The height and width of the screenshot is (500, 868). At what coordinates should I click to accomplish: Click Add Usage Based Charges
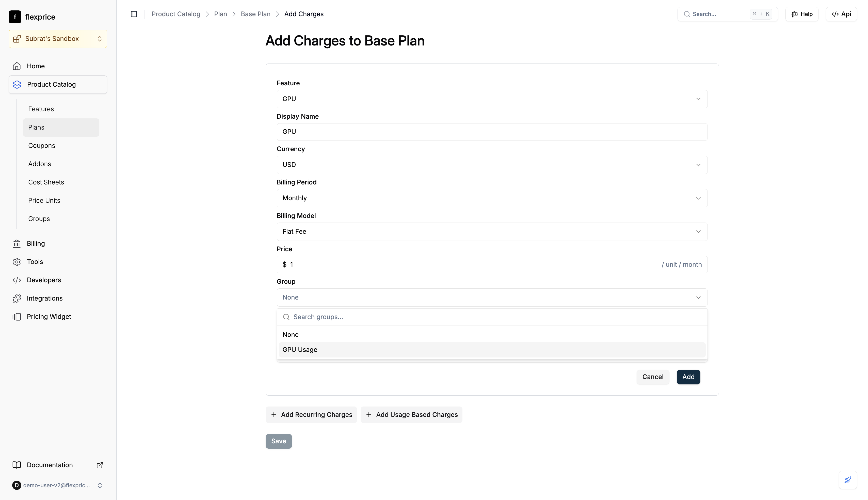pyautogui.click(x=411, y=414)
